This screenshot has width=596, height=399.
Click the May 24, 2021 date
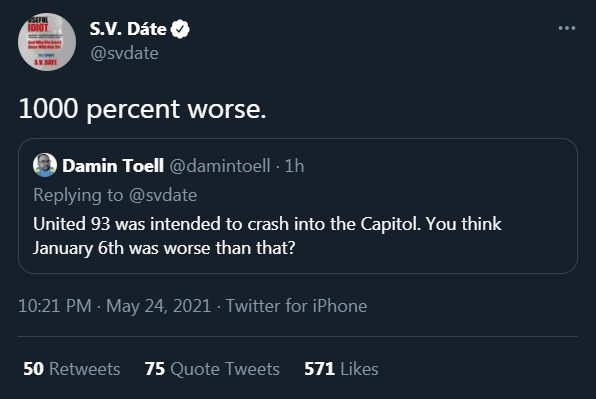[159, 306]
